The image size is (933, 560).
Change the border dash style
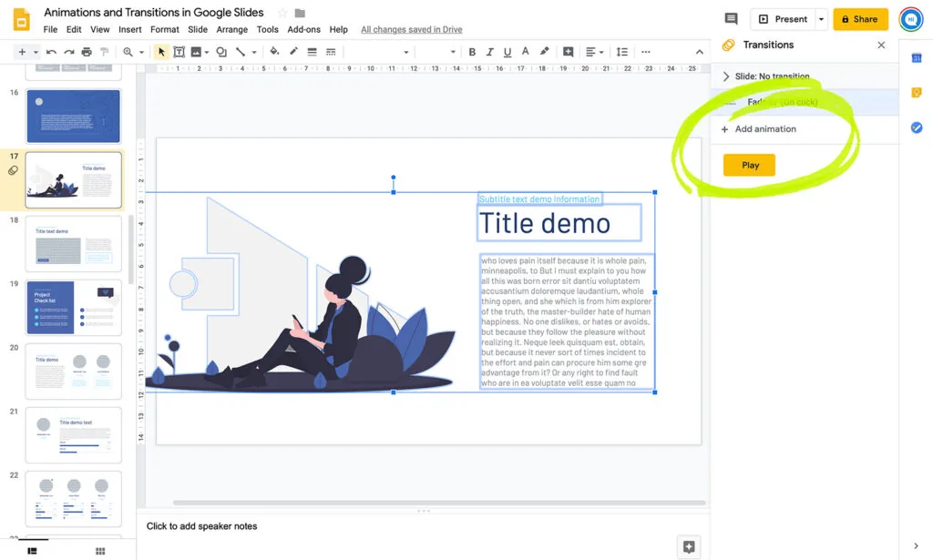coord(331,52)
